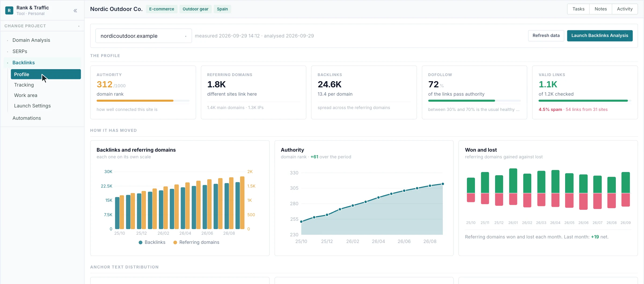This screenshot has width=644, height=284.
Task: Click '1.4K main domains · 1.3K IPs' text
Action: (235, 108)
